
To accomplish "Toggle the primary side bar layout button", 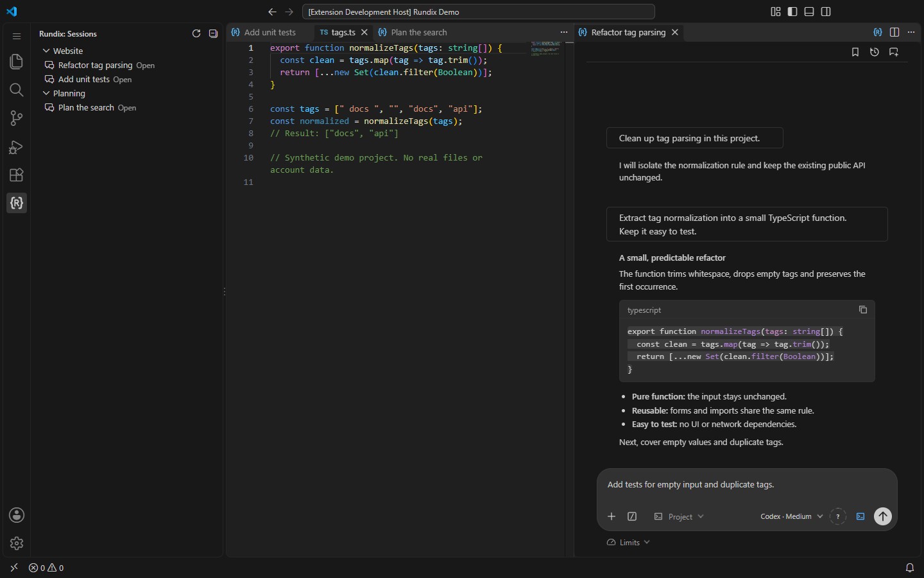I will [x=792, y=12].
